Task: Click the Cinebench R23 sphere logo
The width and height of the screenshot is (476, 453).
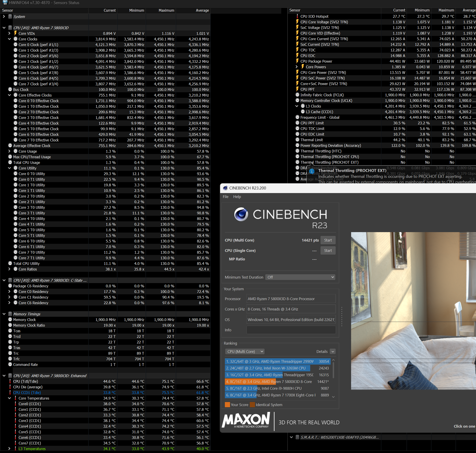Action: [241, 214]
